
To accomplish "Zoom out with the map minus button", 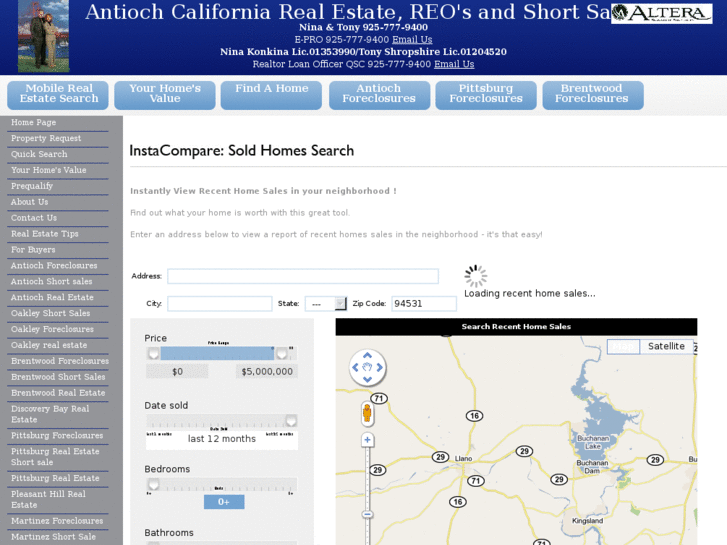I will click(367, 514).
